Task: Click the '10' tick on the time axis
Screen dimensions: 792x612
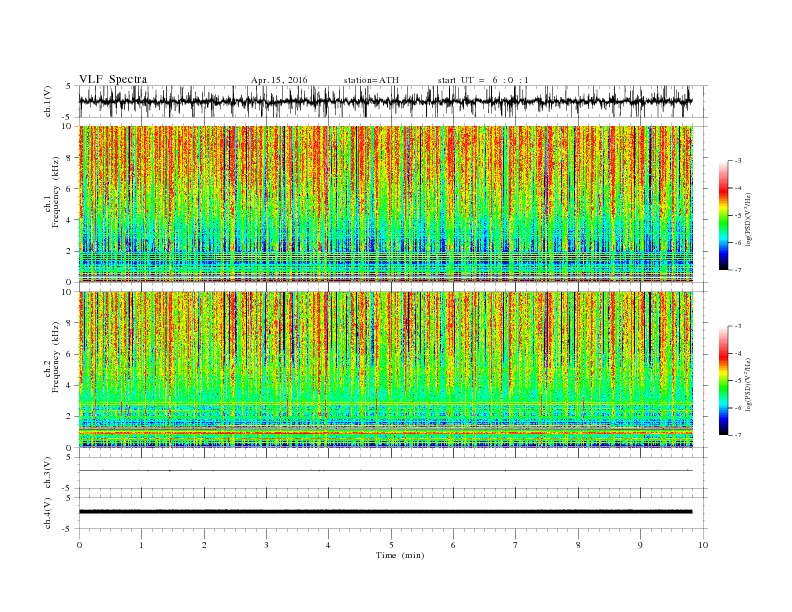Action: 703,545
